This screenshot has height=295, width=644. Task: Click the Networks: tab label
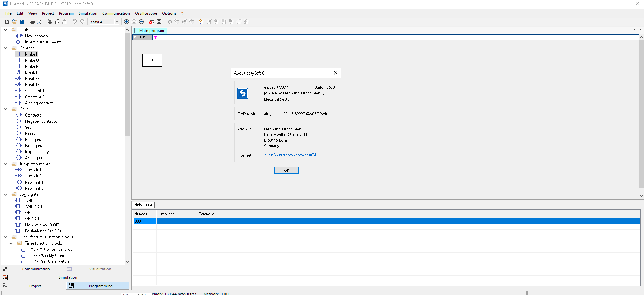(143, 205)
